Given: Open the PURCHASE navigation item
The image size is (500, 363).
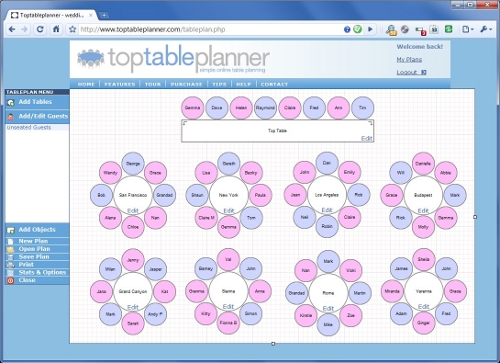Looking at the screenshot, I should (186, 84).
